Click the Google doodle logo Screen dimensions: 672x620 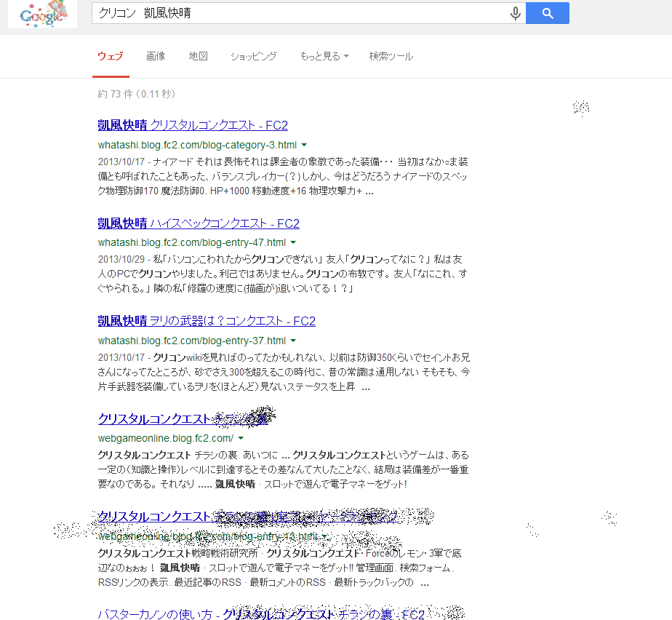42,14
